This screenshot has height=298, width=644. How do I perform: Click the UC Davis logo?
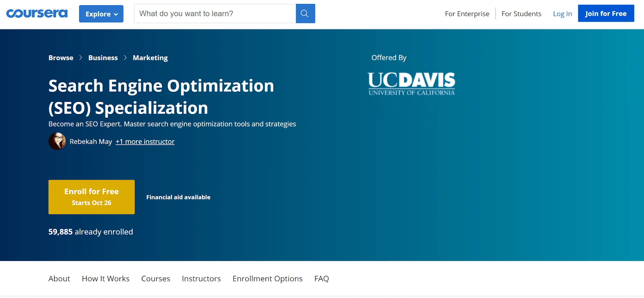pos(411,84)
